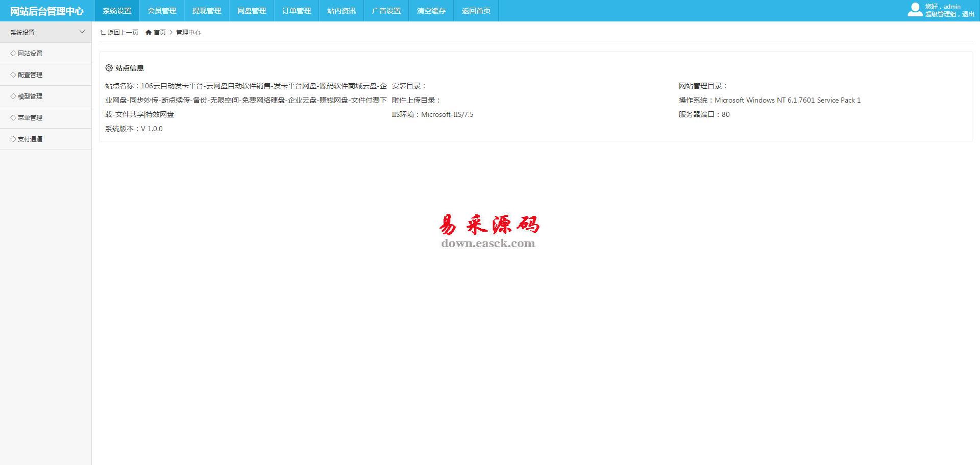Click the diamond icon beside 支付通道
Viewport: 980px width, 465px height.
click(13, 139)
